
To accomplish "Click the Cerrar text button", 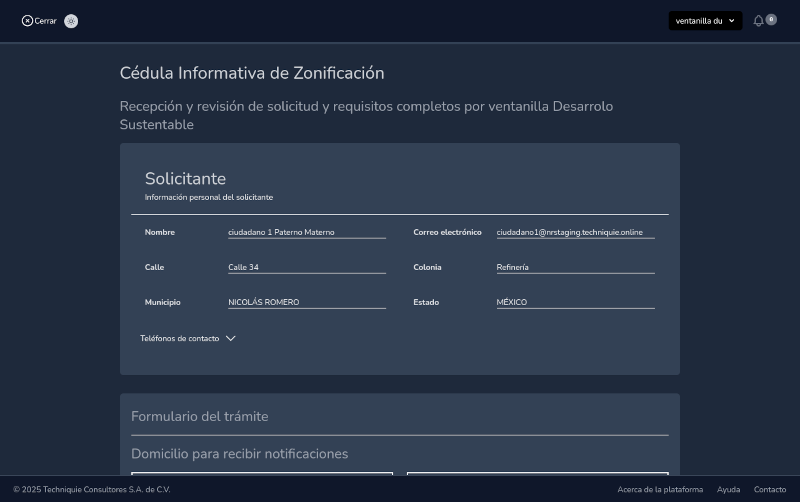I will tap(46, 21).
